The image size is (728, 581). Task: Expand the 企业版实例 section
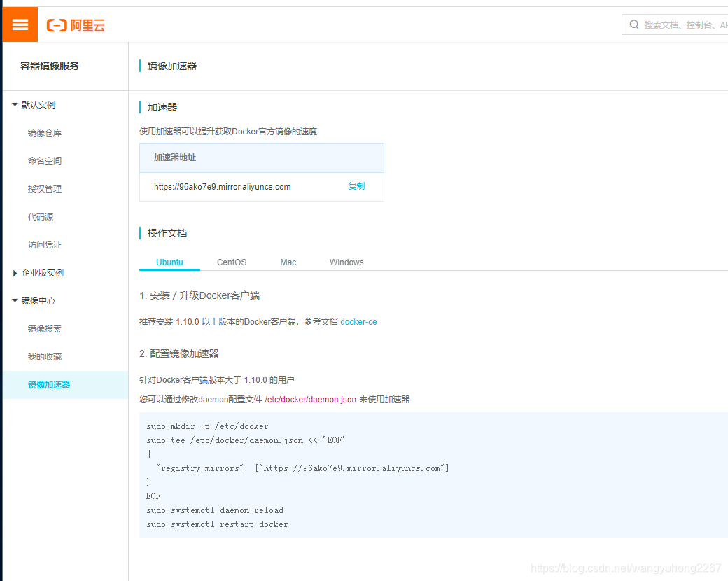15,273
